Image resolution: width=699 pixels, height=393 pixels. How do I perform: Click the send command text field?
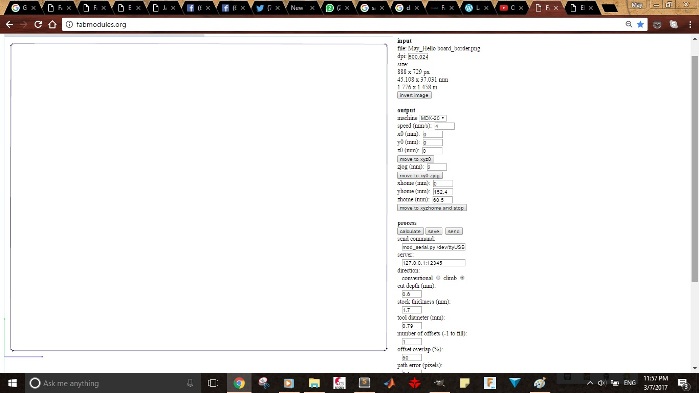[434, 247]
